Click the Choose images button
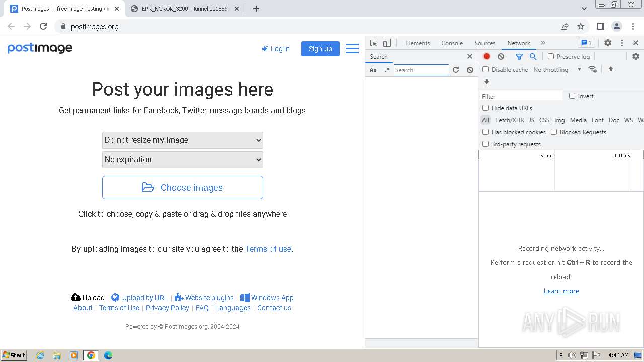Screen dimensions: 644x362 click(x=183, y=188)
